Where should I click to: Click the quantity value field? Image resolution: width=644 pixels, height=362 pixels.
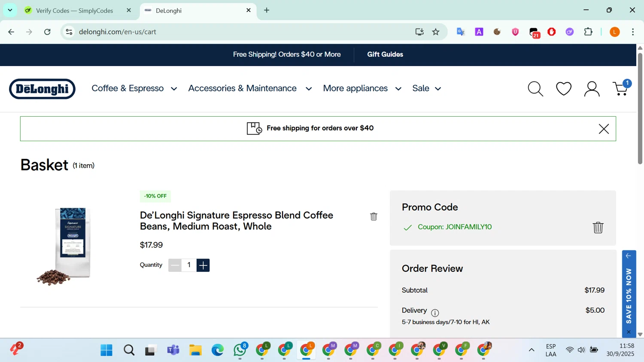[189, 265]
